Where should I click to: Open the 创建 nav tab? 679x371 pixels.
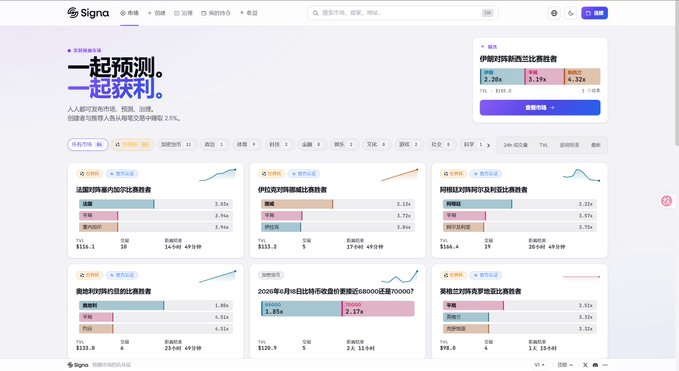[x=156, y=13]
